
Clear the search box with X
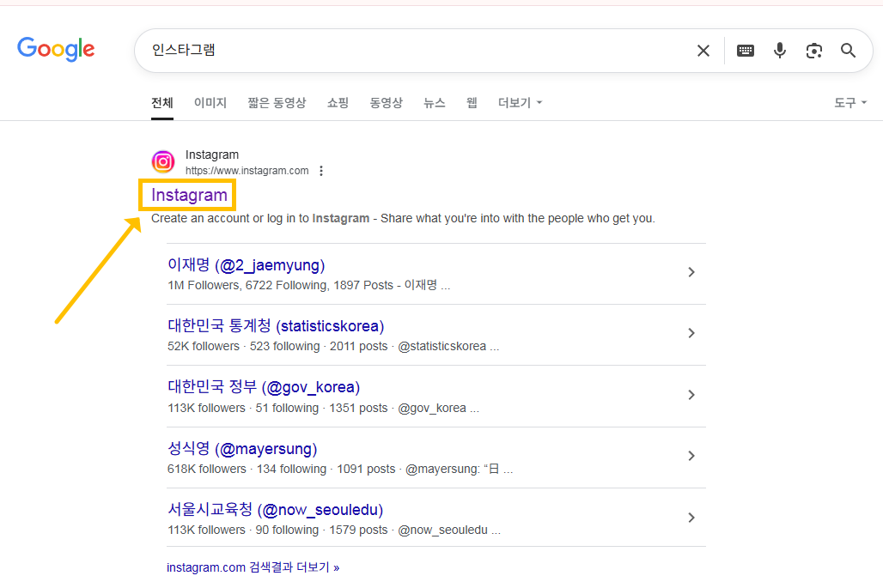[703, 51]
